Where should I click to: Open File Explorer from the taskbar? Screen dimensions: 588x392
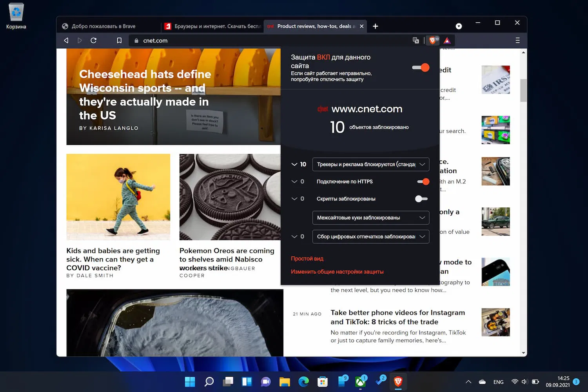click(x=285, y=381)
